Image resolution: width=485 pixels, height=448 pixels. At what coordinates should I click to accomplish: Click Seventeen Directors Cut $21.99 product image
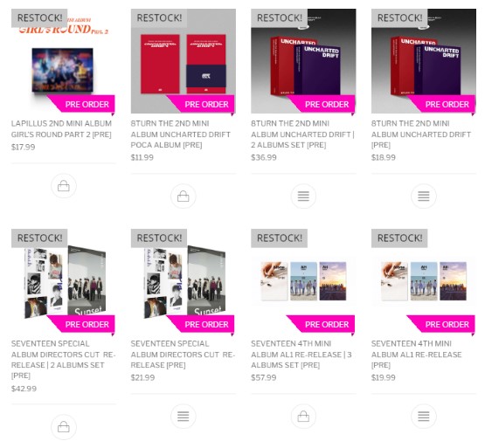(x=184, y=281)
